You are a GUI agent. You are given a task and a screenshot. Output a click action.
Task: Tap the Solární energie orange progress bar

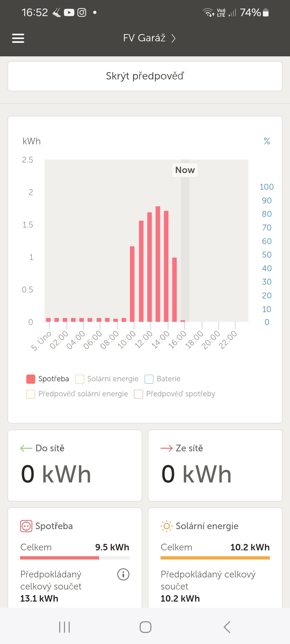point(215,558)
